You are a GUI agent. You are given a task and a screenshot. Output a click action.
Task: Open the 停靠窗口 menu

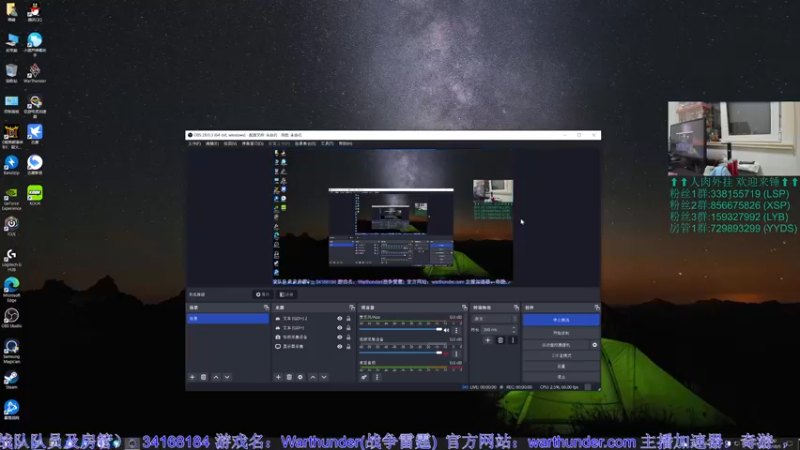(253, 144)
